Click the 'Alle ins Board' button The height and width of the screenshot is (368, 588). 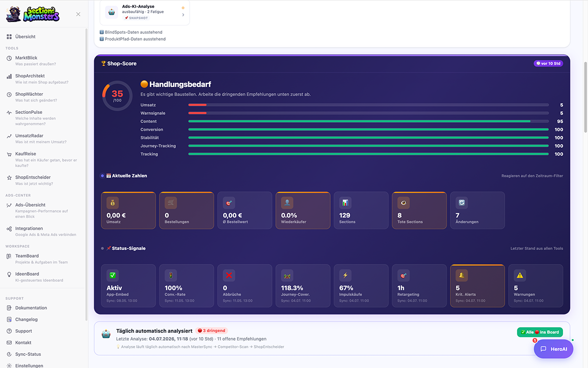pos(540,332)
